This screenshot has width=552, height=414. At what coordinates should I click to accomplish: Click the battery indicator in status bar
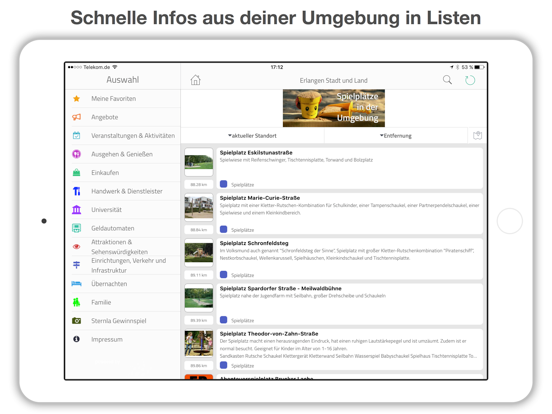click(x=479, y=67)
